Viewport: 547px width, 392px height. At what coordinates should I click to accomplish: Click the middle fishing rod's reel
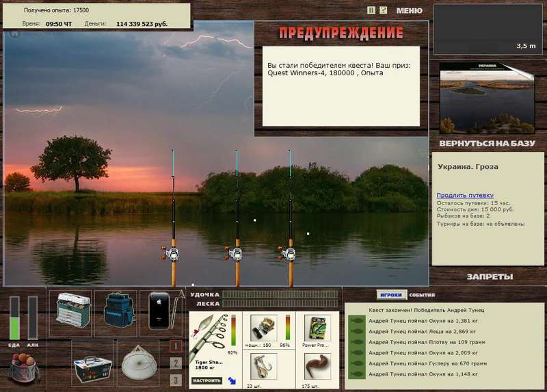coord(235,254)
